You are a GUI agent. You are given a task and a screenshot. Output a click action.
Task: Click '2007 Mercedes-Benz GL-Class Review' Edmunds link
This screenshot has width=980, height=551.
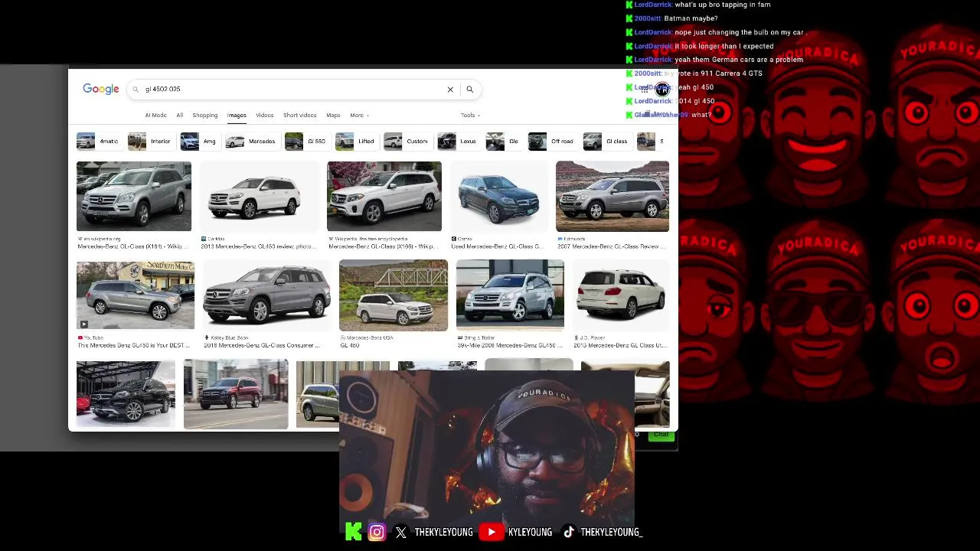612,247
